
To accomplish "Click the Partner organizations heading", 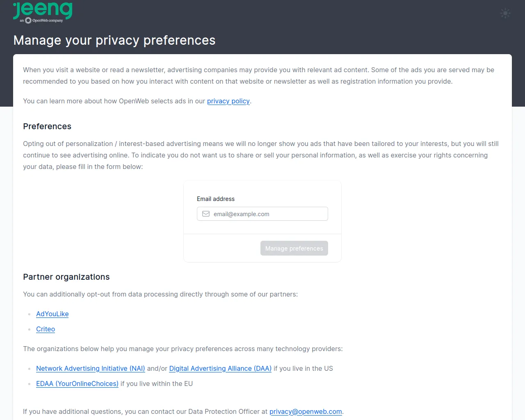I will 66,277.
